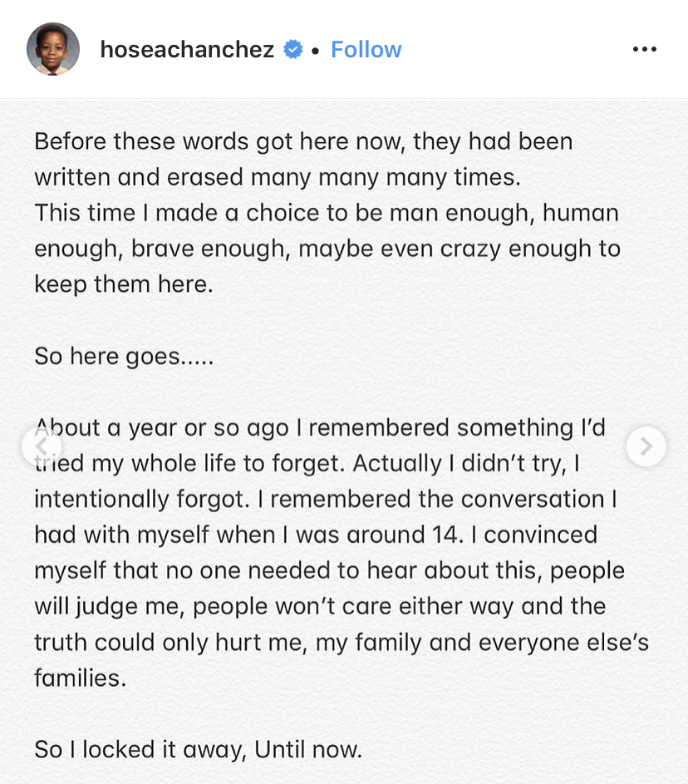
Task: Follow the hoseachanchez account
Action: [x=366, y=50]
